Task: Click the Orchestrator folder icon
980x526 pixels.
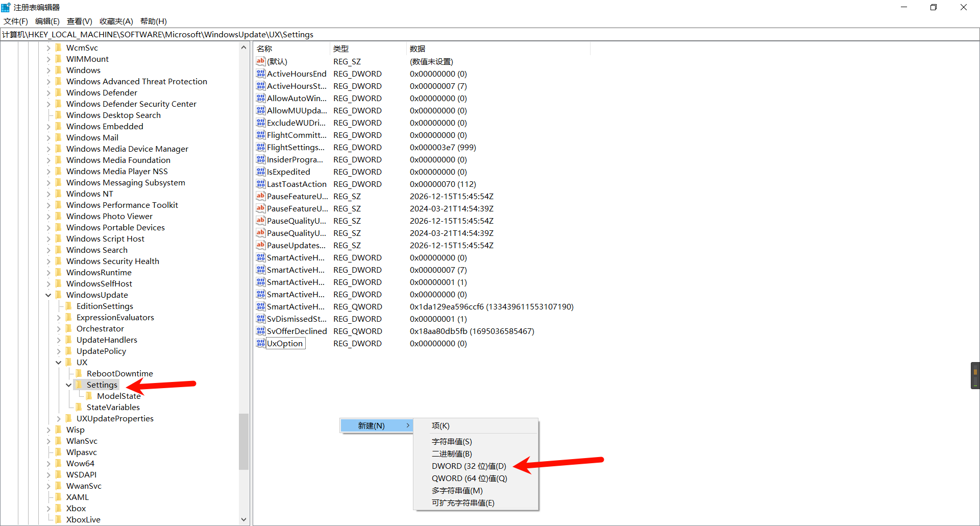Action: coord(68,328)
